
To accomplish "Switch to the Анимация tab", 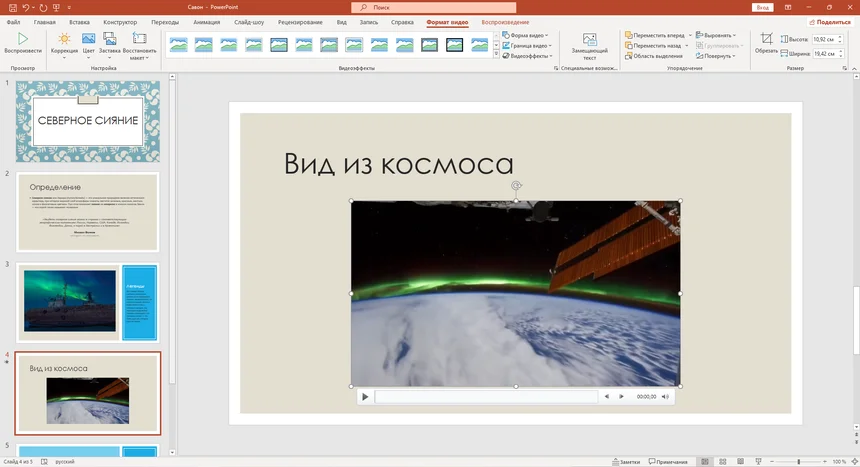I will tap(207, 22).
